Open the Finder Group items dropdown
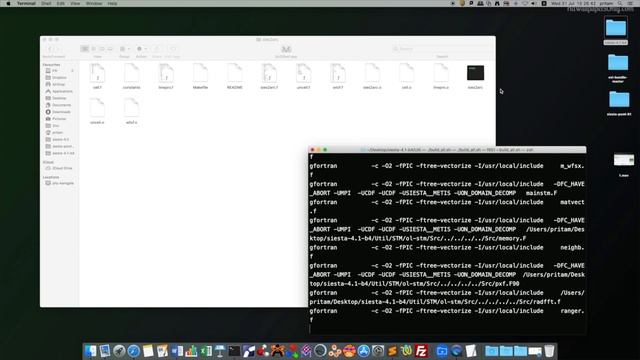This screenshot has width=640, height=360. pos(124,49)
